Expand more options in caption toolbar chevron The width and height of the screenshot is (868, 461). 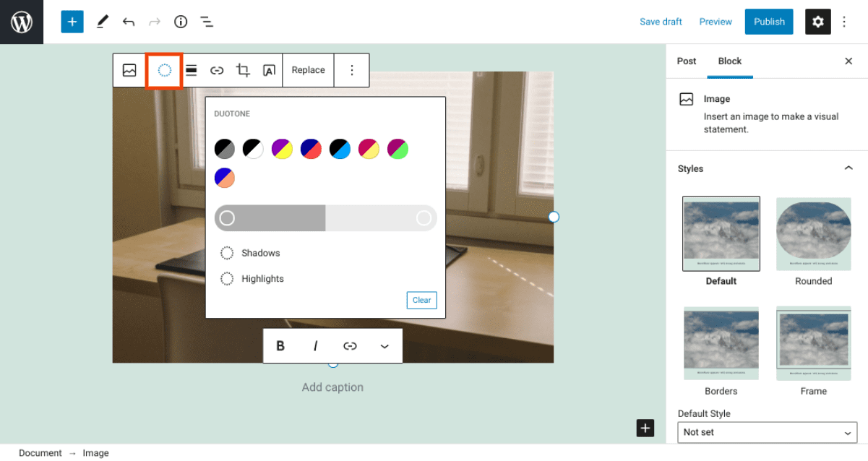coord(384,346)
